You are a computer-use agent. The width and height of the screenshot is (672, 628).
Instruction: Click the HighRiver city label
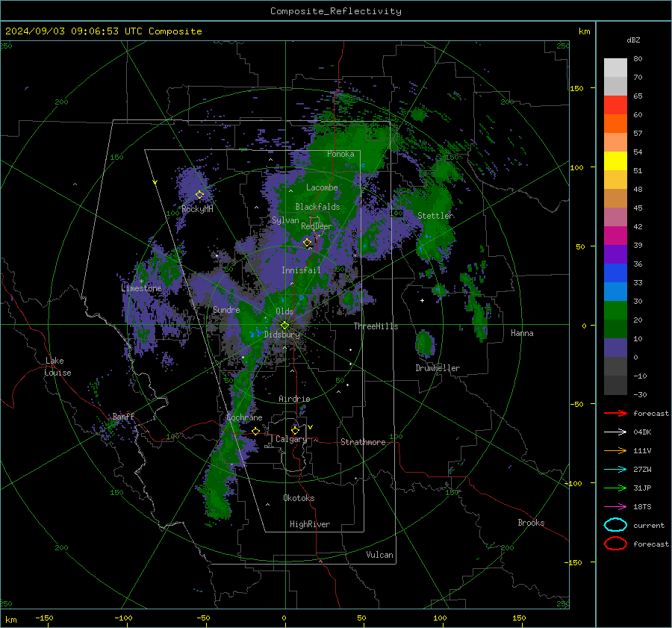tap(310, 524)
